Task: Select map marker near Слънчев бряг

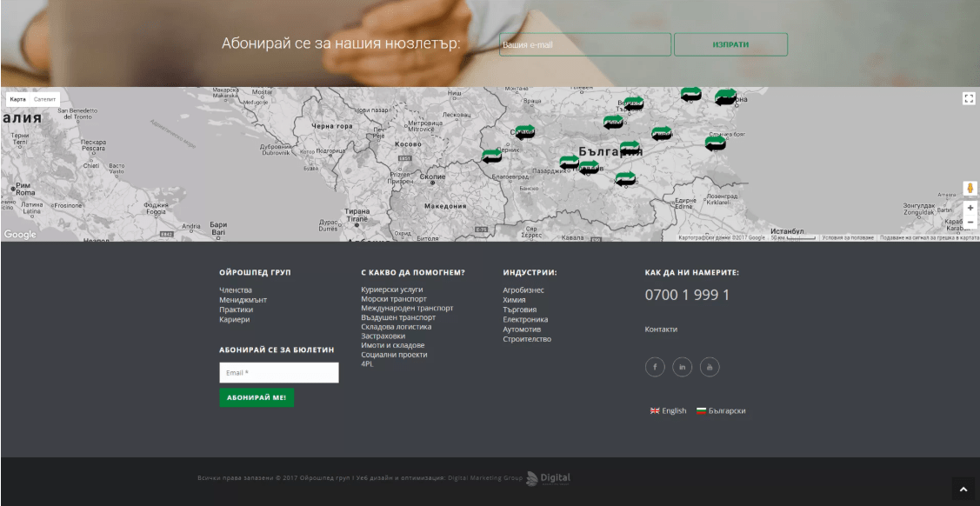Action: point(716,143)
